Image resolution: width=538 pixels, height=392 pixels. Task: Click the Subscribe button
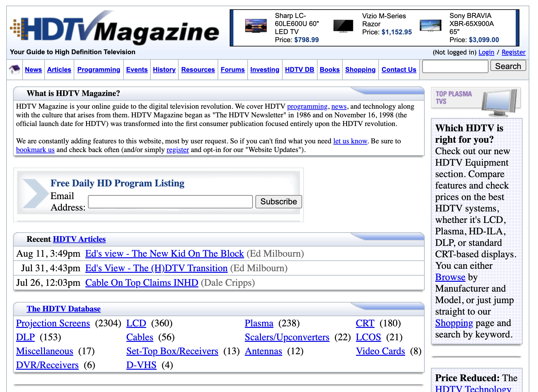click(278, 202)
